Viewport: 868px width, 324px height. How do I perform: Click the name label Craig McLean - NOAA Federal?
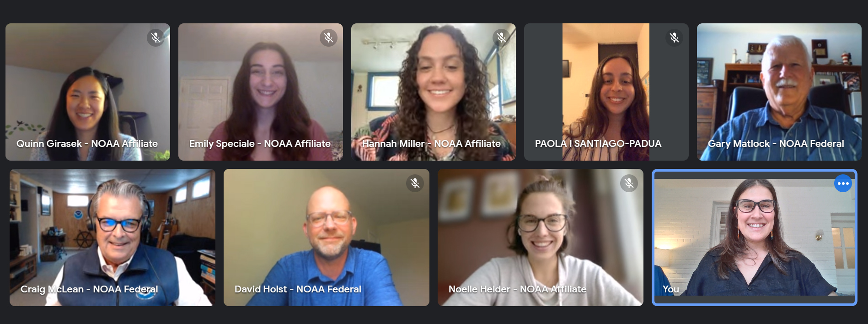click(x=89, y=289)
